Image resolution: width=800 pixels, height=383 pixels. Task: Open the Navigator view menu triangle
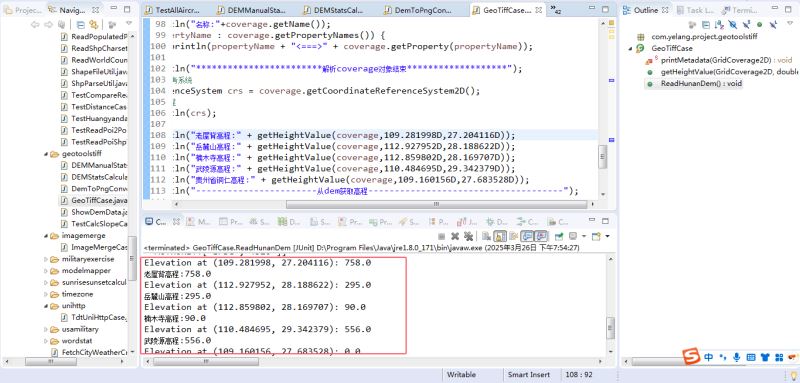click(129, 23)
